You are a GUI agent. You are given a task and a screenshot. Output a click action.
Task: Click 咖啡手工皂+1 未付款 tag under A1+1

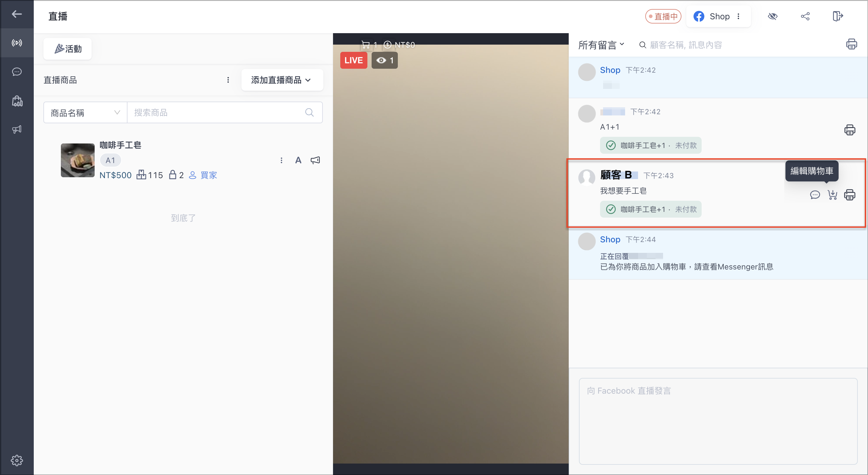[x=651, y=145]
